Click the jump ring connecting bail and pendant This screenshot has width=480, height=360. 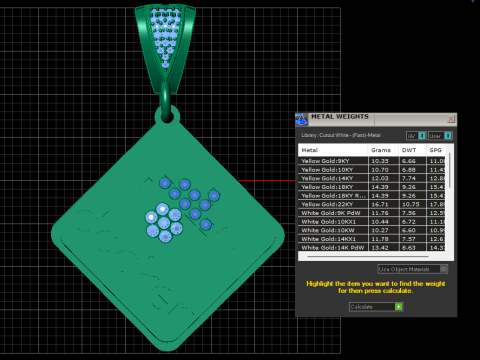pos(166,103)
